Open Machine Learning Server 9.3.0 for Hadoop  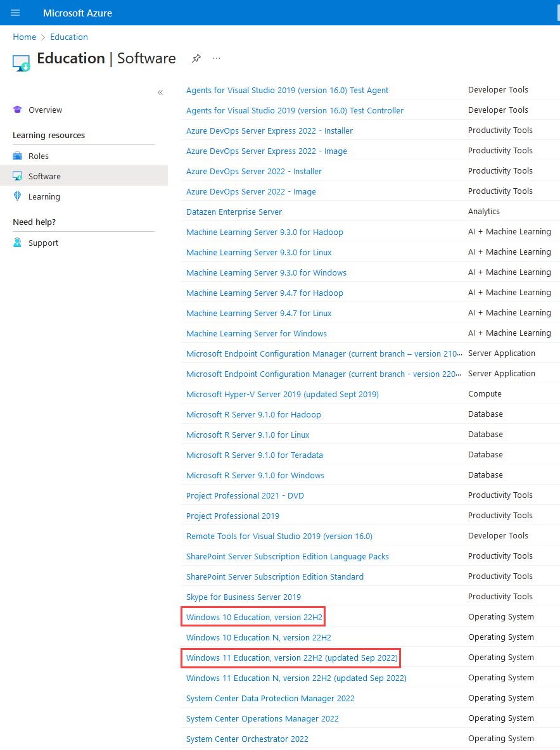(x=264, y=232)
